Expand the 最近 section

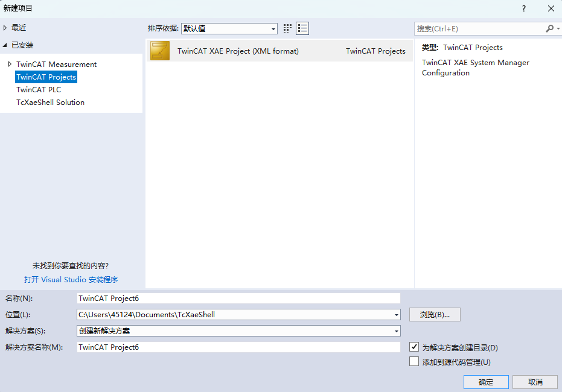pyautogui.click(x=5, y=28)
